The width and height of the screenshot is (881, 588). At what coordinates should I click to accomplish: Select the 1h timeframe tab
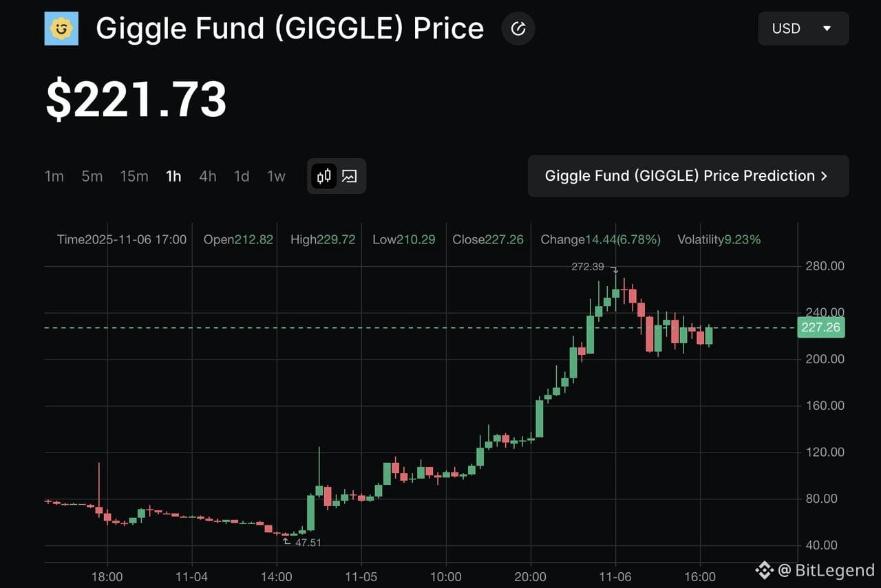click(173, 176)
